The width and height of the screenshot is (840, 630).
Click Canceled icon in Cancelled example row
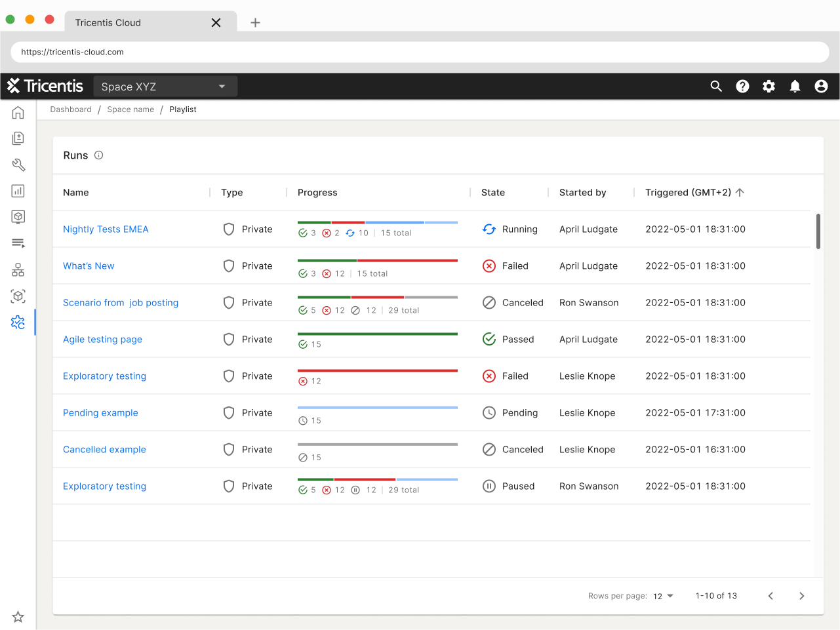coord(489,449)
